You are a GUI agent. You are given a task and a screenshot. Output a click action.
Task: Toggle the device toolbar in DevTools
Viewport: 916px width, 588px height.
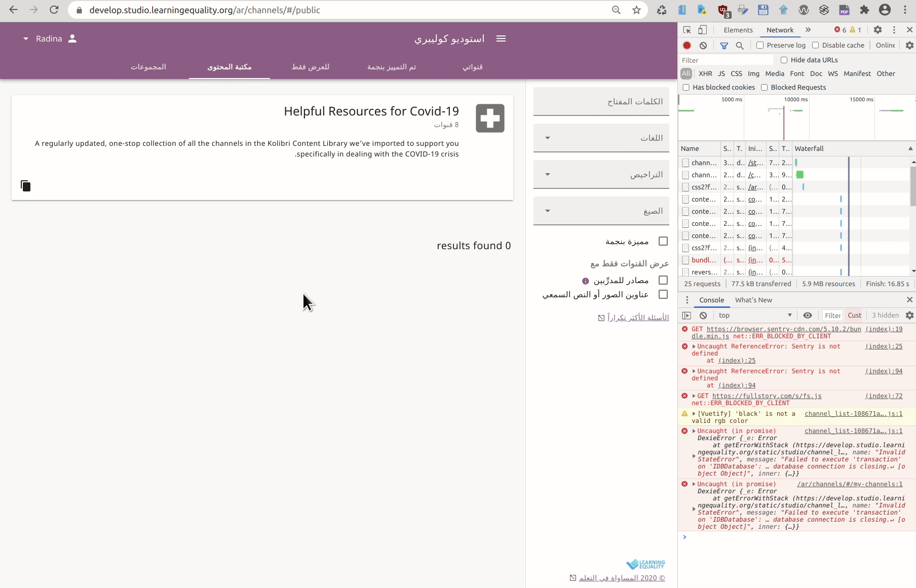(703, 30)
